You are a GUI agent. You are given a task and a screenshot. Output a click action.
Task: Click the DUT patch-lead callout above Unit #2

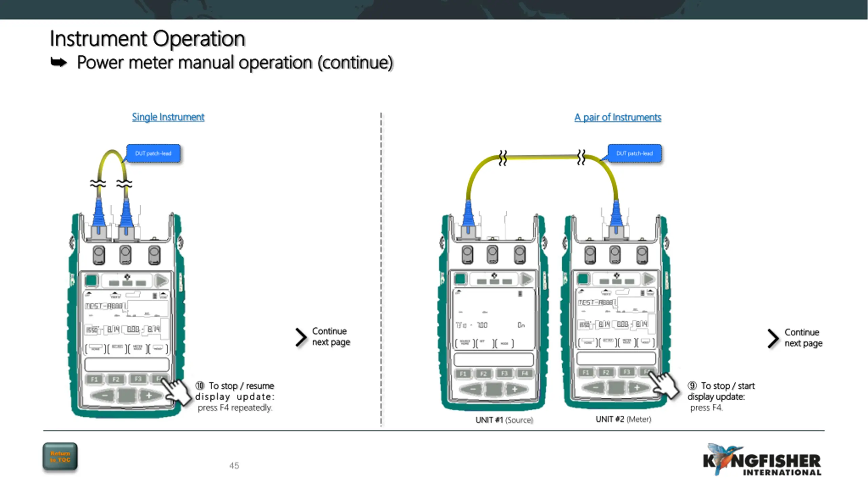(634, 153)
